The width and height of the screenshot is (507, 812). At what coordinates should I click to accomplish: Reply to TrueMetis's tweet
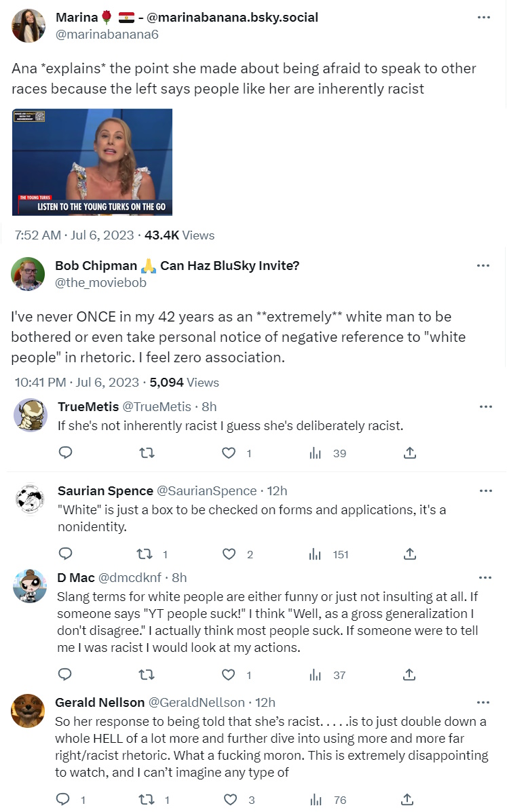pos(66,452)
